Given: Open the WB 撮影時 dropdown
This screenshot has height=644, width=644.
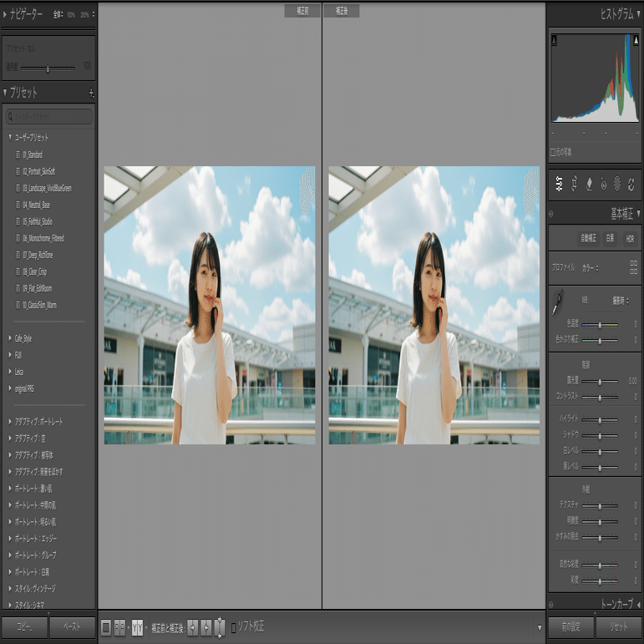Looking at the screenshot, I should (x=621, y=301).
